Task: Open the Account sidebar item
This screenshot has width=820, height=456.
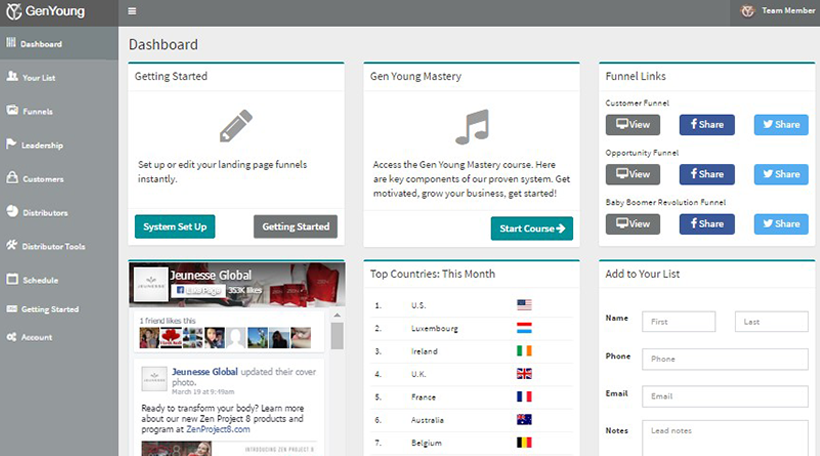Action: click(x=36, y=337)
